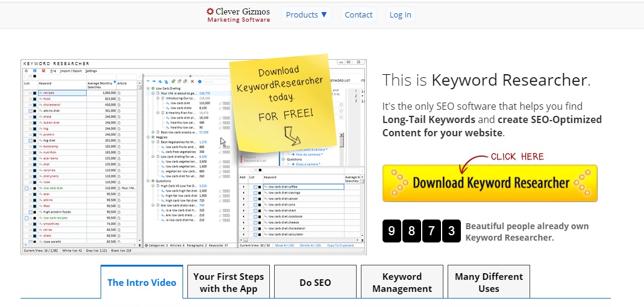Image resolution: width=644 pixels, height=307 pixels.
Task: Collapse the Veggies category node
Action: pos(149,138)
